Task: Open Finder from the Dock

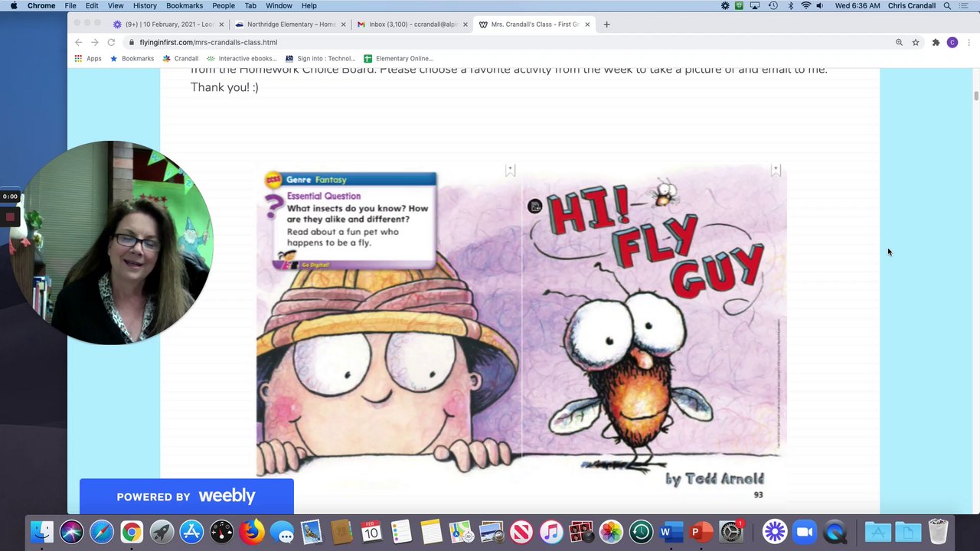Action: (x=42, y=532)
